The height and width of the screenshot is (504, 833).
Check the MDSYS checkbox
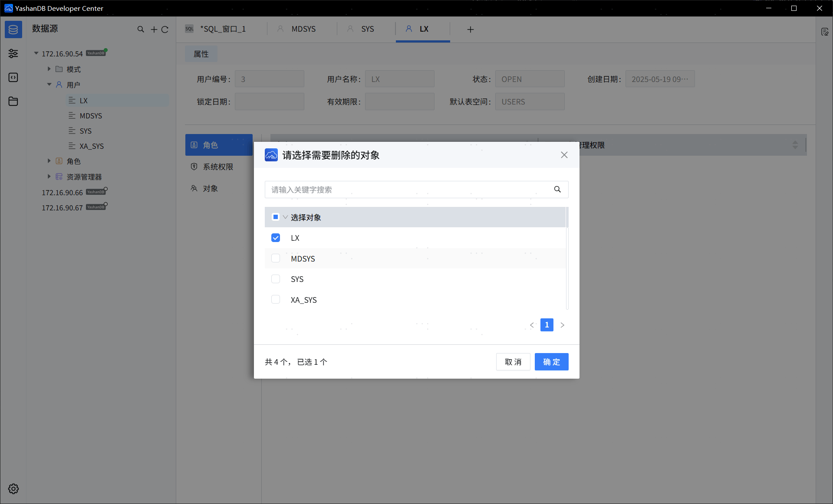[276, 259]
